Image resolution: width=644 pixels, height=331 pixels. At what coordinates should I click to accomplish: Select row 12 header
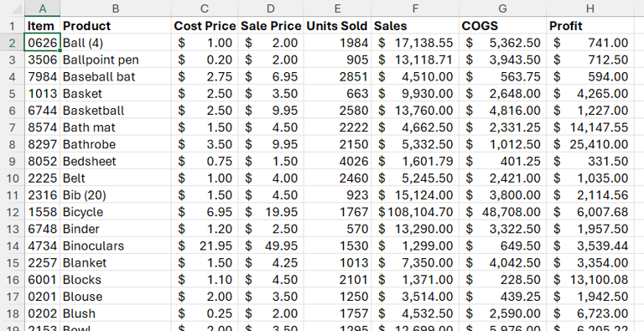(x=13, y=212)
